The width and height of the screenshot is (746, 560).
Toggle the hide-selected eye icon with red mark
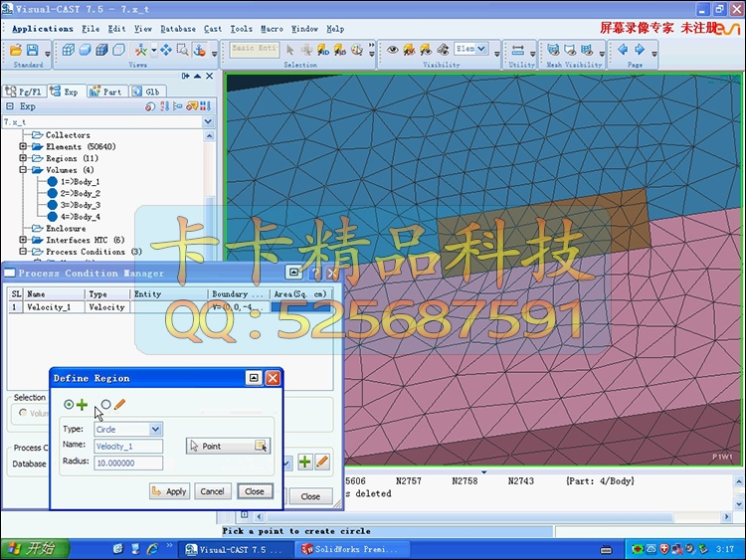tap(409, 50)
